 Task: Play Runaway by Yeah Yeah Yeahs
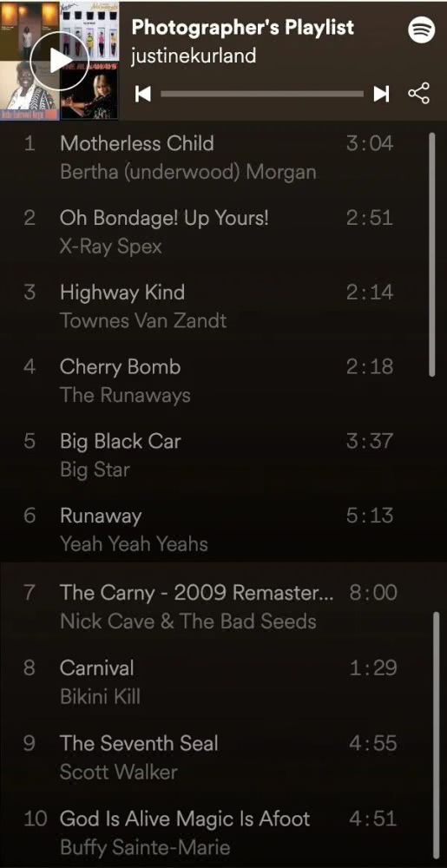coord(209,529)
